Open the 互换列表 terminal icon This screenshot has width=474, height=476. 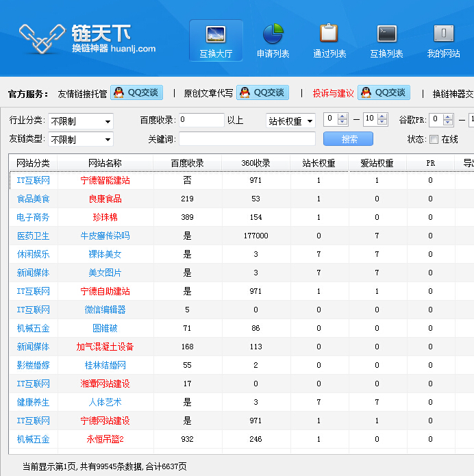[386, 34]
